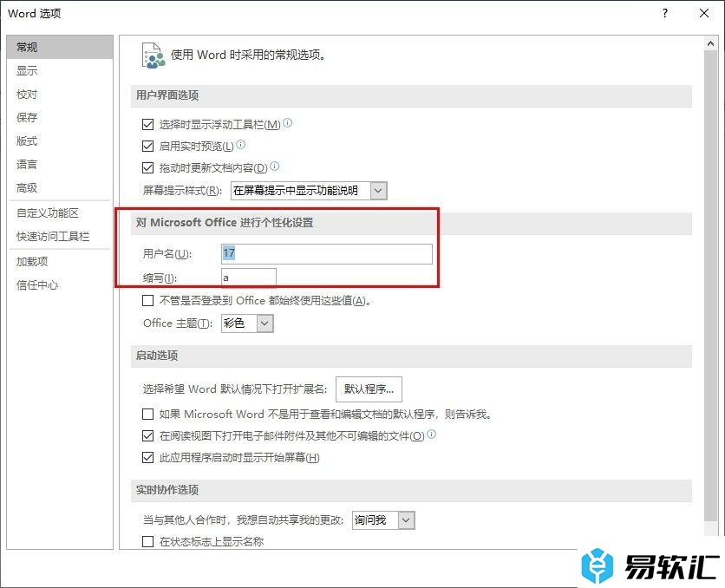Enable 不管是否登录到 Office 都始终使用这些值
Image resolution: width=725 pixels, height=588 pixels.
(x=148, y=301)
